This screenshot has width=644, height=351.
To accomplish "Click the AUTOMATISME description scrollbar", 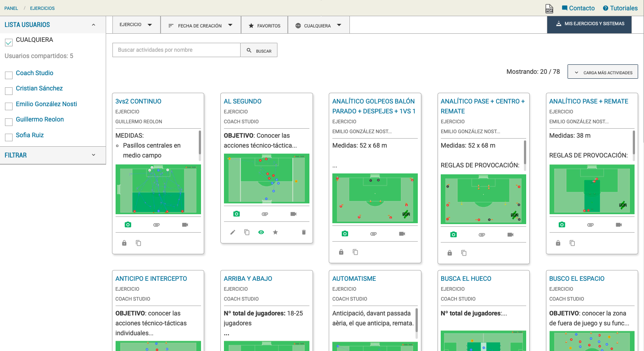I will [416, 319].
